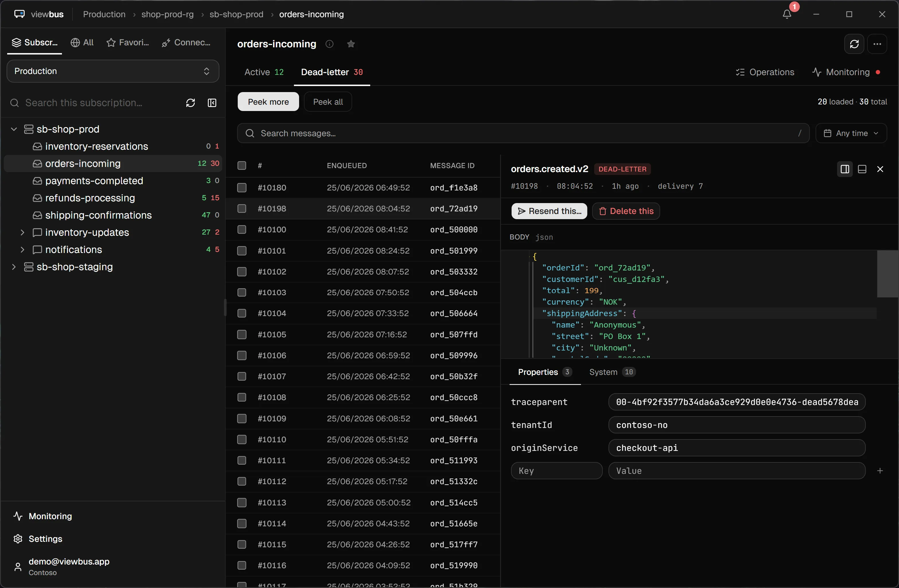Check the box for message #10198

pos(242,209)
